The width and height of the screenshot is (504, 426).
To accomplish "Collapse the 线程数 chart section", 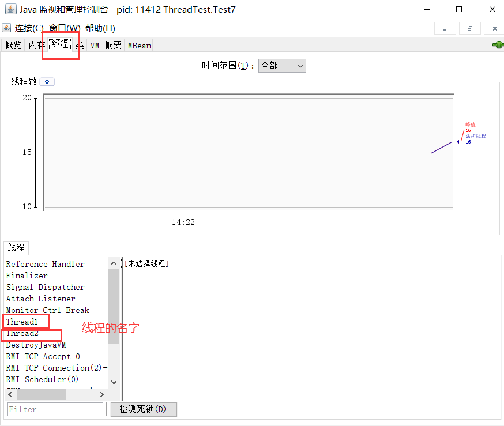I will pos(47,82).
